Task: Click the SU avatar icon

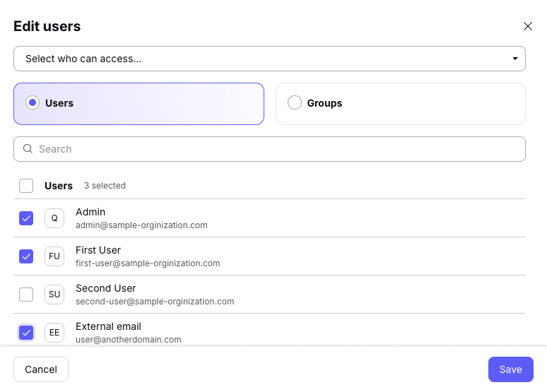Action: pyautogui.click(x=54, y=295)
